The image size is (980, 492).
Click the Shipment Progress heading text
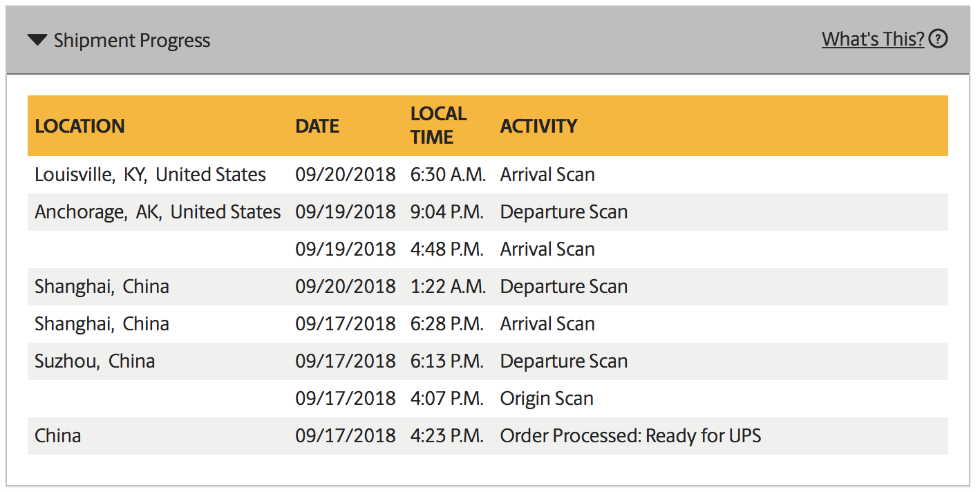(x=132, y=41)
